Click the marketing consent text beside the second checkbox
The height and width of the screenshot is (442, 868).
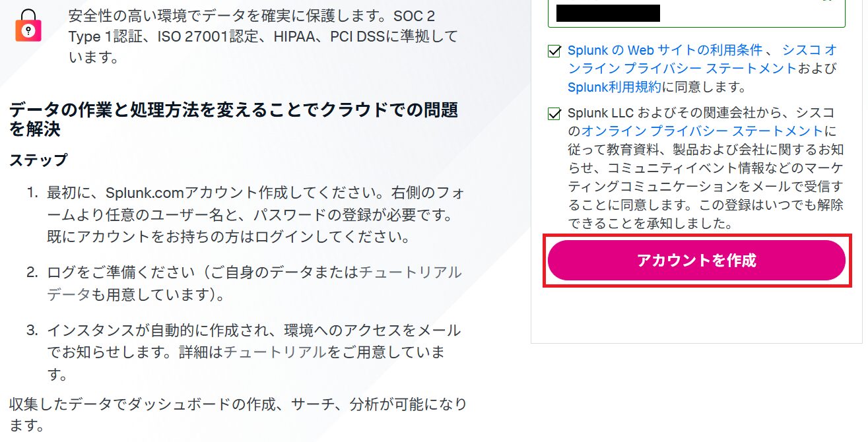(x=706, y=168)
